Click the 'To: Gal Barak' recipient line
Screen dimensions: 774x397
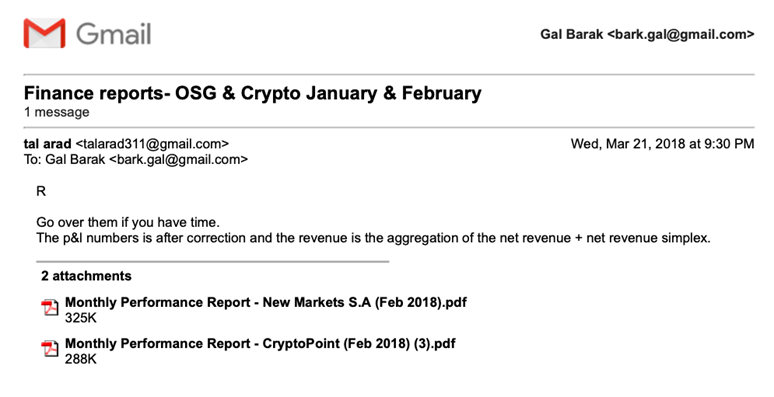(x=136, y=159)
